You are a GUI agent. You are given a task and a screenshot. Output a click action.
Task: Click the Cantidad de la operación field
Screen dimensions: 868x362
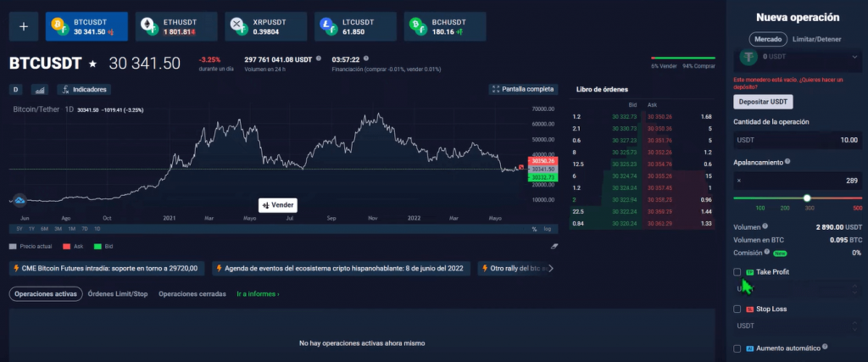798,140
